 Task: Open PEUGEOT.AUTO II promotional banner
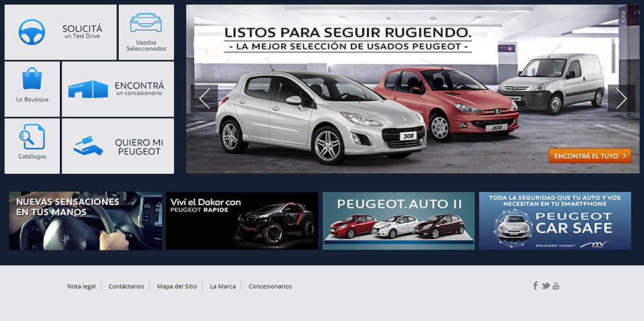pos(398,221)
